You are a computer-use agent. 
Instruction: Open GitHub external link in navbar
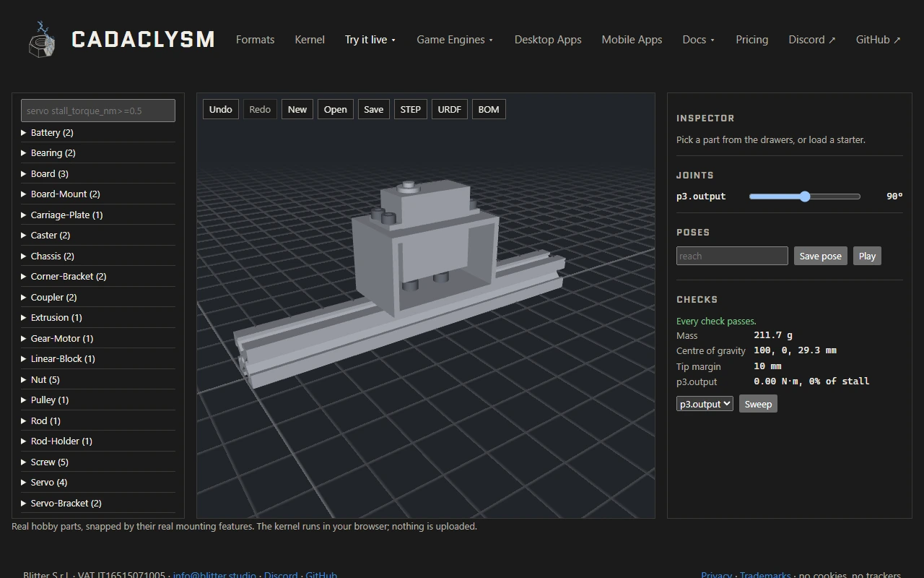pyautogui.click(x=879, y=40)
